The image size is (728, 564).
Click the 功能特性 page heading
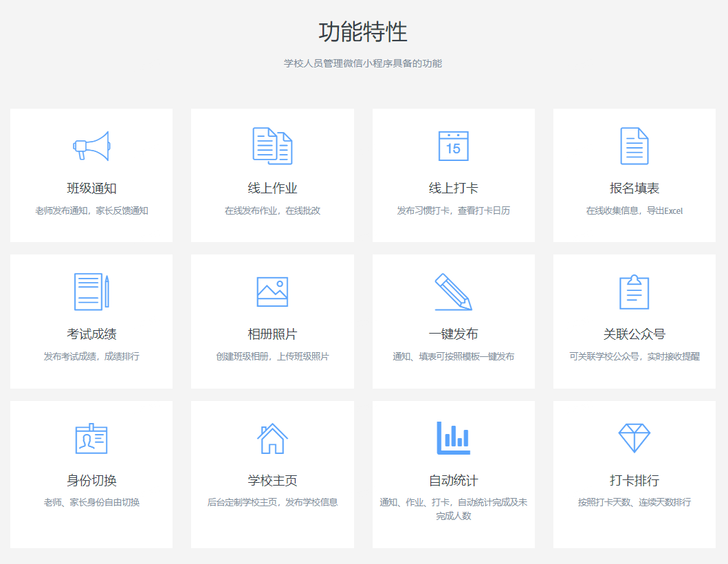pos(363,32)
